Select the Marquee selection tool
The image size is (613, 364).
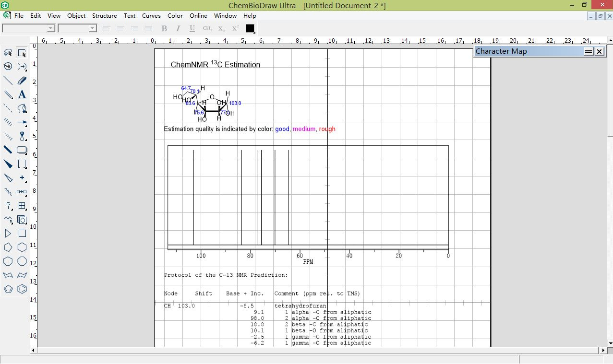(x=21, y=53)
